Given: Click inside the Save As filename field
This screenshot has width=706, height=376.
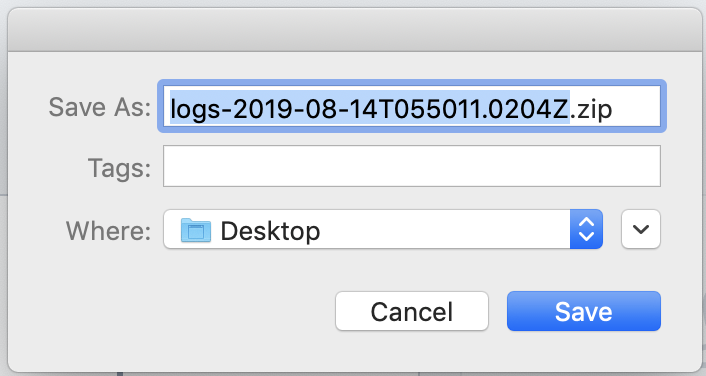Looking at the screenshot, I should click(412, 106).
